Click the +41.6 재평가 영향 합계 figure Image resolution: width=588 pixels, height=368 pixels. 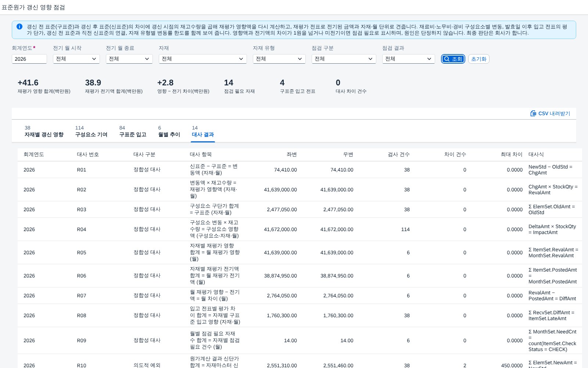28,83
